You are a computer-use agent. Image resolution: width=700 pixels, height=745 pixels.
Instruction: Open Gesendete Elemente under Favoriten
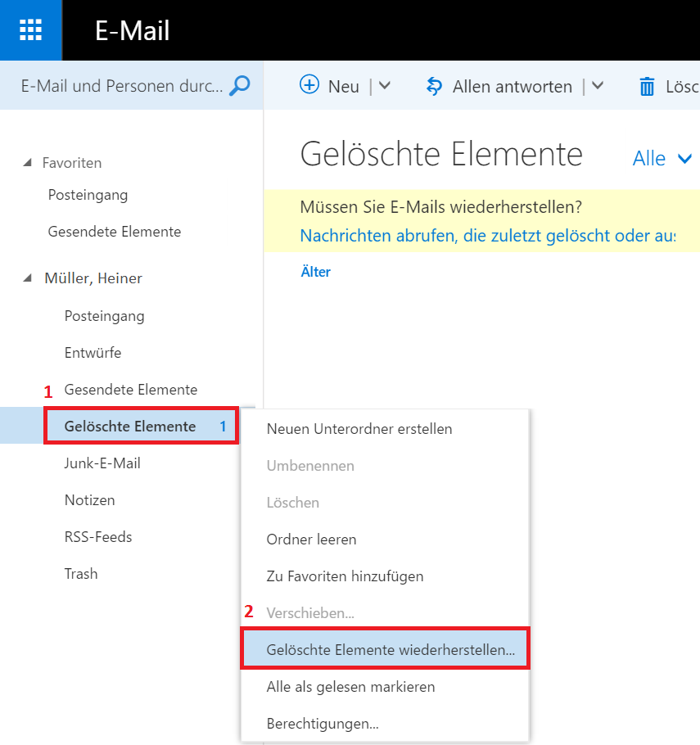pos(115,232)
